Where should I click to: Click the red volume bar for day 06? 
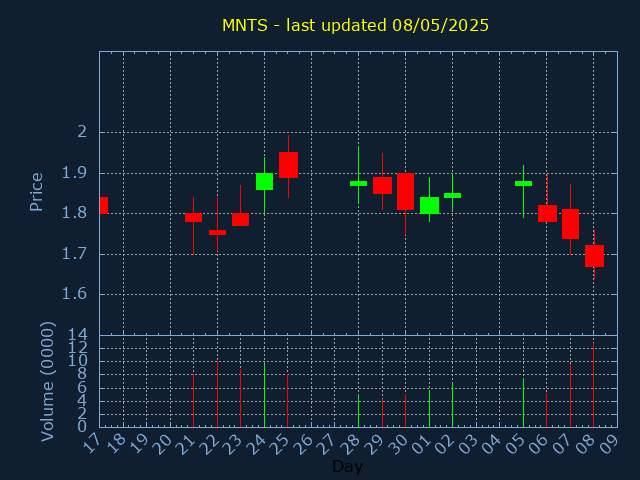(x=547, y=410)
